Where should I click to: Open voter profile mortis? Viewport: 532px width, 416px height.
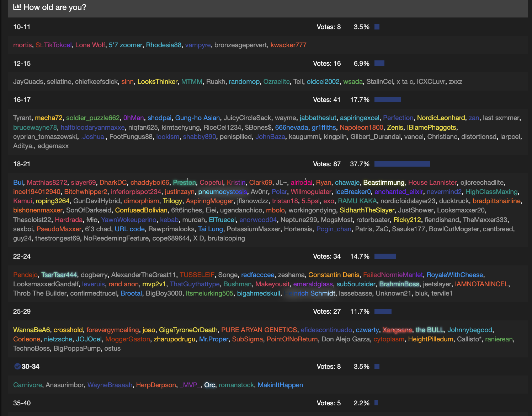tap(22, 45)
